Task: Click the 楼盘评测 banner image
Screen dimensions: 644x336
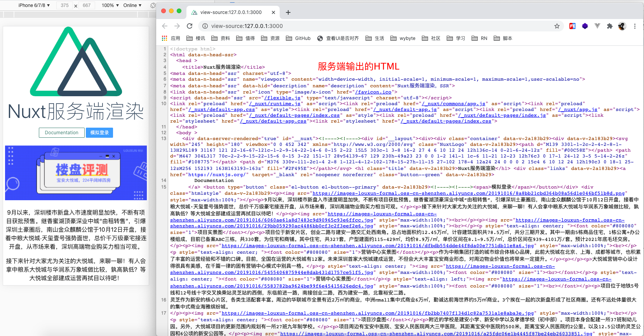Action: coord(76,173)
